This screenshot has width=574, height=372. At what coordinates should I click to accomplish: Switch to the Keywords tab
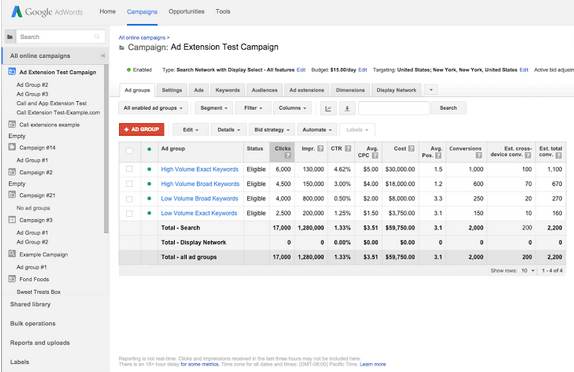click(x=228, y=90)
